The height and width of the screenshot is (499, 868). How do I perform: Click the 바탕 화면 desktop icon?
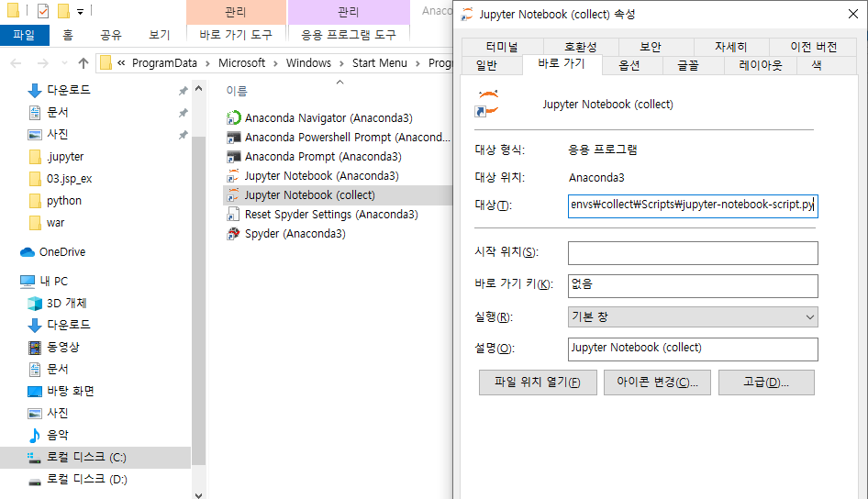click(34, 392)
